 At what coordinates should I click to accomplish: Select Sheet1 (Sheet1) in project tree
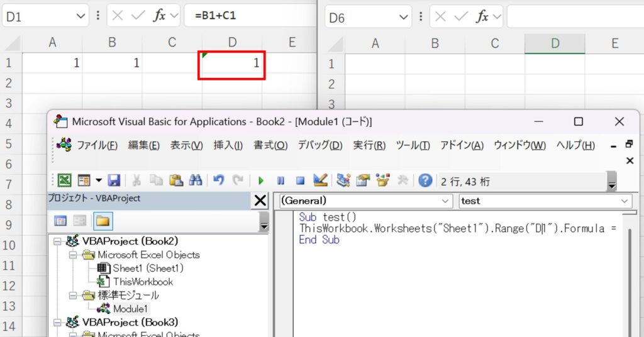tap(148, 268)
